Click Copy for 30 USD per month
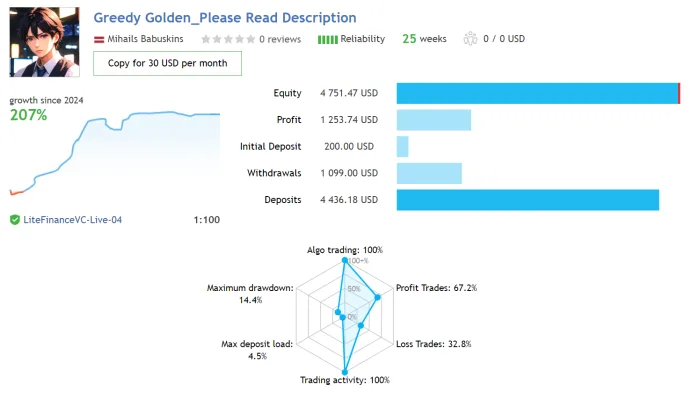692x400 pixels. click(167, 63)
